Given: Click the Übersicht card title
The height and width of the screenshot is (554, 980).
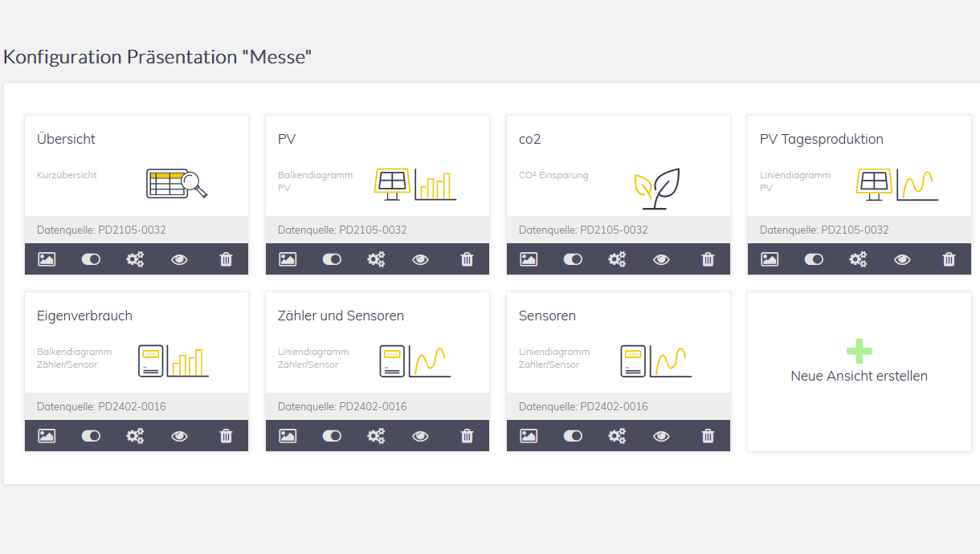Looking at the screenshot, I should [x=66, y=139].
